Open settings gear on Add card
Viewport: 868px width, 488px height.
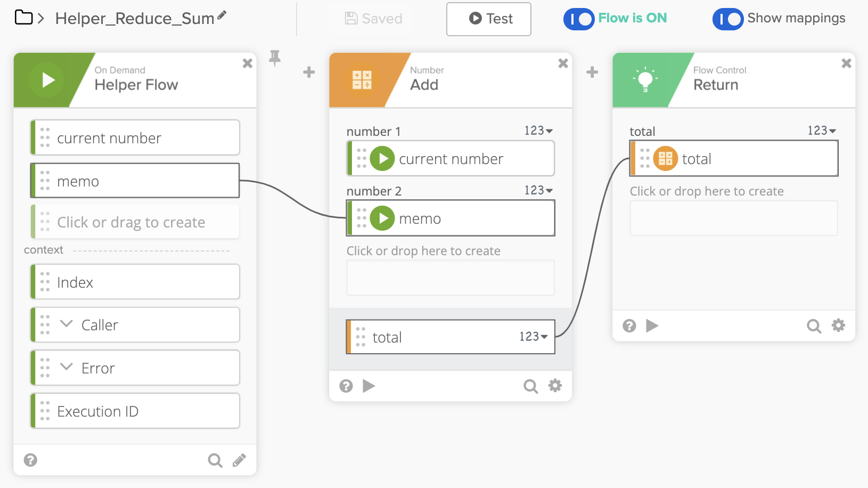click(555, 386)
